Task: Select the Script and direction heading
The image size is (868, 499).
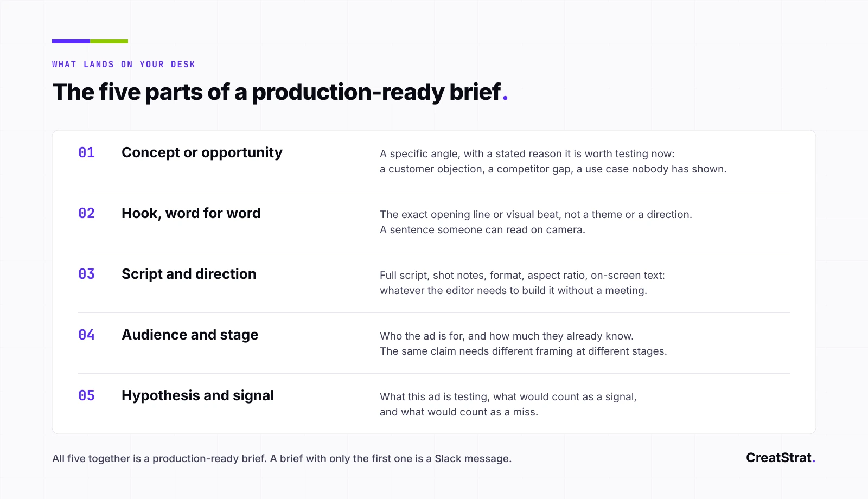Action: tap(189, 274)
